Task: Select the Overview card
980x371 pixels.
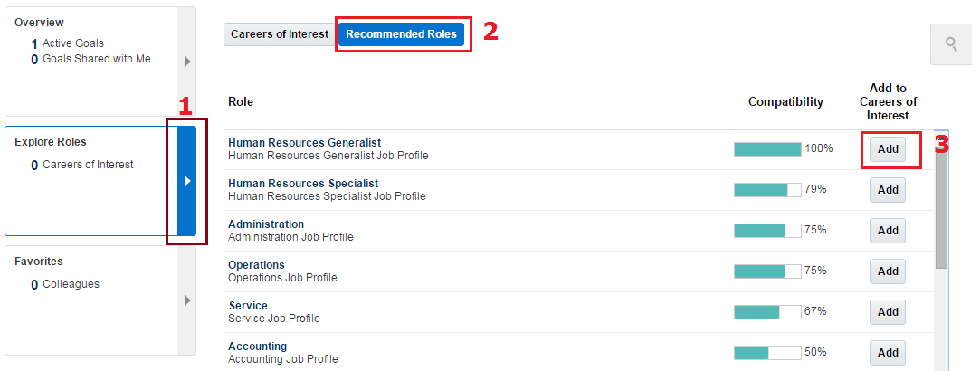Action: coord(91,62)
